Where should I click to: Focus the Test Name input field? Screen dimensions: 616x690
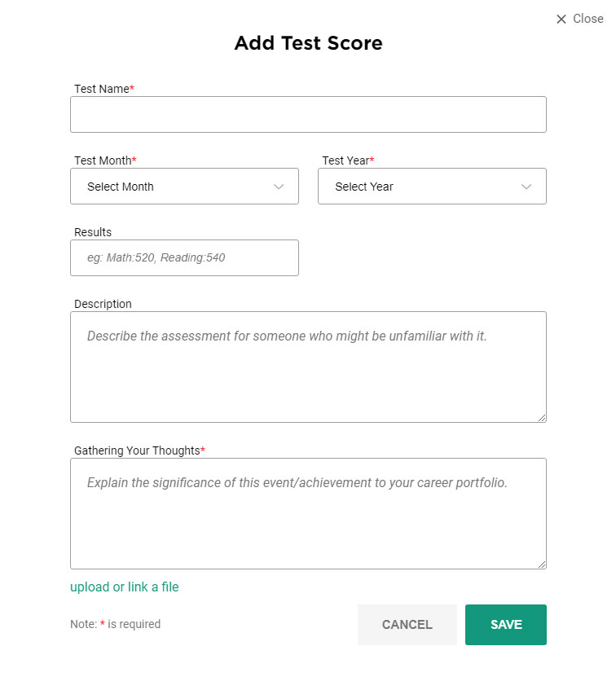point(308,114)
